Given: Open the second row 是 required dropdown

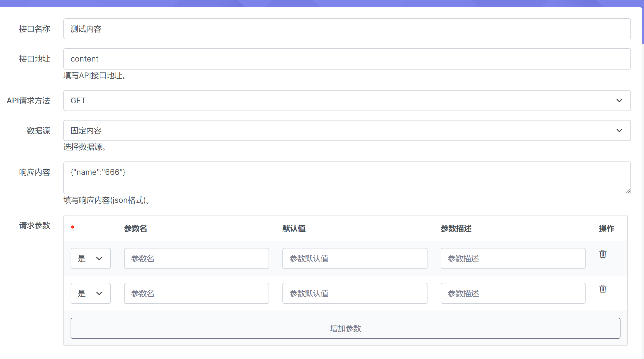Looking at the screenshot, I should 91,293.
